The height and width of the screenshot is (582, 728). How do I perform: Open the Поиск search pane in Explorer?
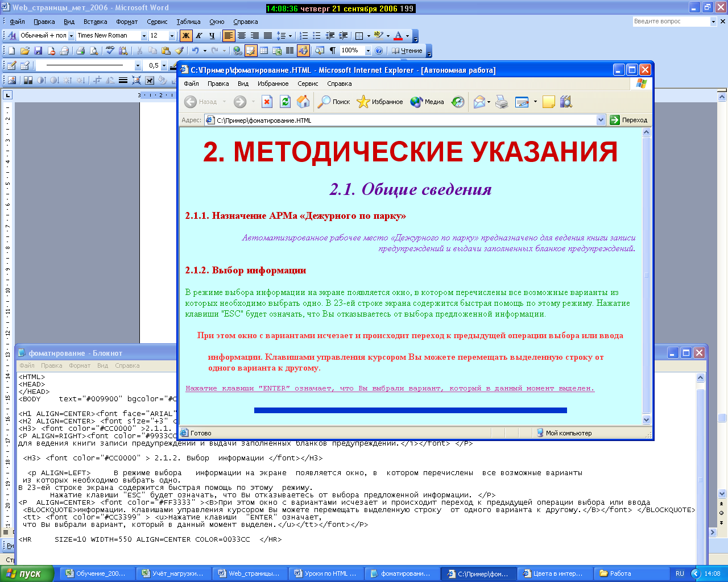coord(334,102)
